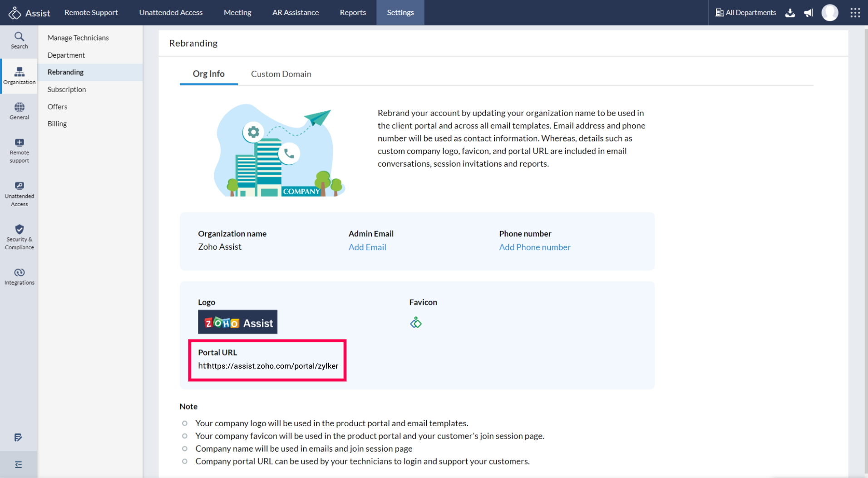Select Manage Technicians in settings list
Viewport: 868px width, 478px height.
tap(78, 38)
